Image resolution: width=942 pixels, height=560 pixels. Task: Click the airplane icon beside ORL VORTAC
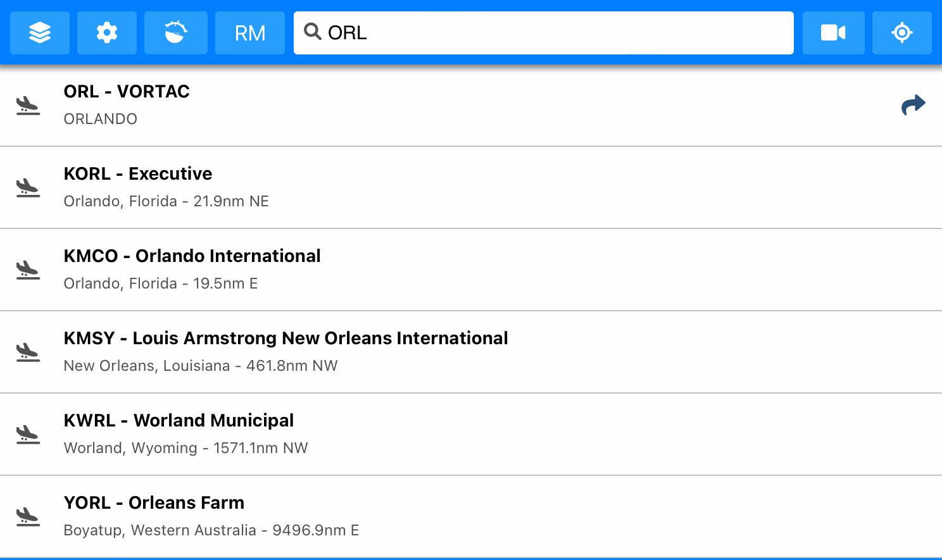pyautogui.click(x=28, y=105)
